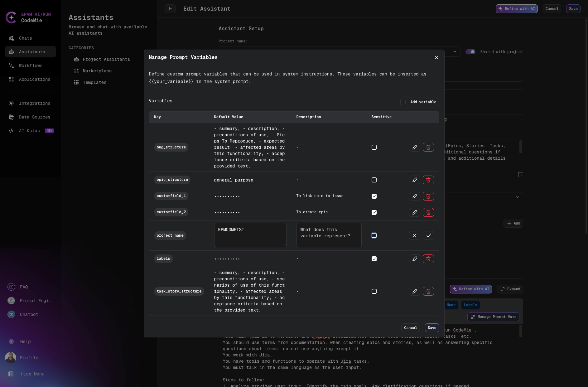Screen dimensions: 588x387
Task: Edit the epic_structure variable with pencil icon
Action: [x=414, y=180]
